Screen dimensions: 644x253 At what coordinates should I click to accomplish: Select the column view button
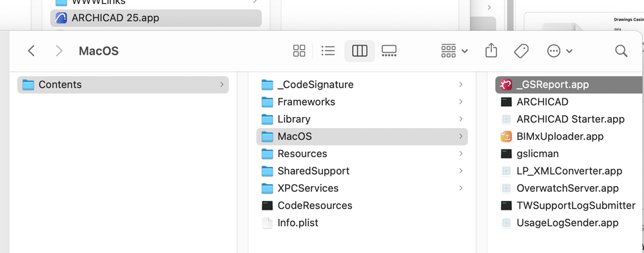pyautogui.click(x=359, y=51)
